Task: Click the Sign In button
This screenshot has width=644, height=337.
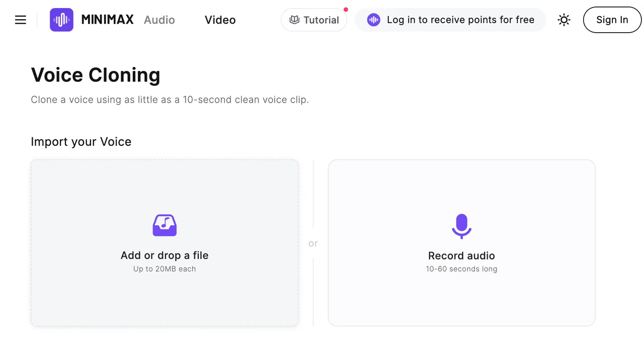Action: click(x=612, y=20)
